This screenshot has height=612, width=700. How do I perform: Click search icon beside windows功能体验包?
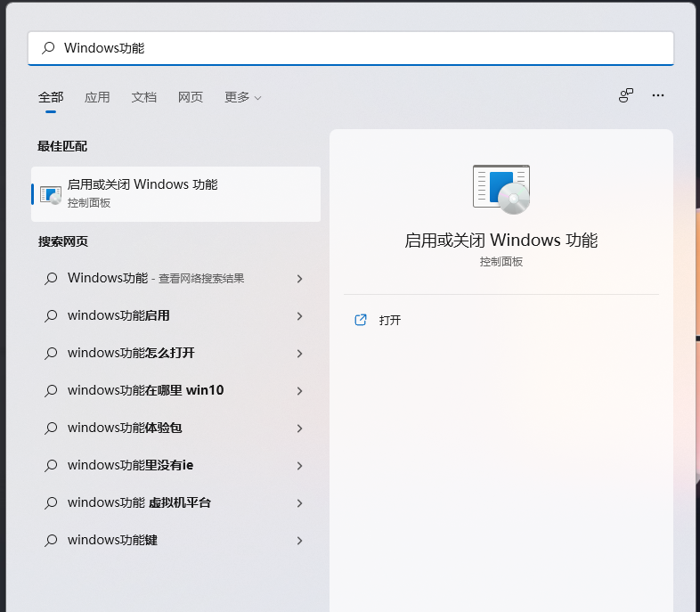click(51, 428)
